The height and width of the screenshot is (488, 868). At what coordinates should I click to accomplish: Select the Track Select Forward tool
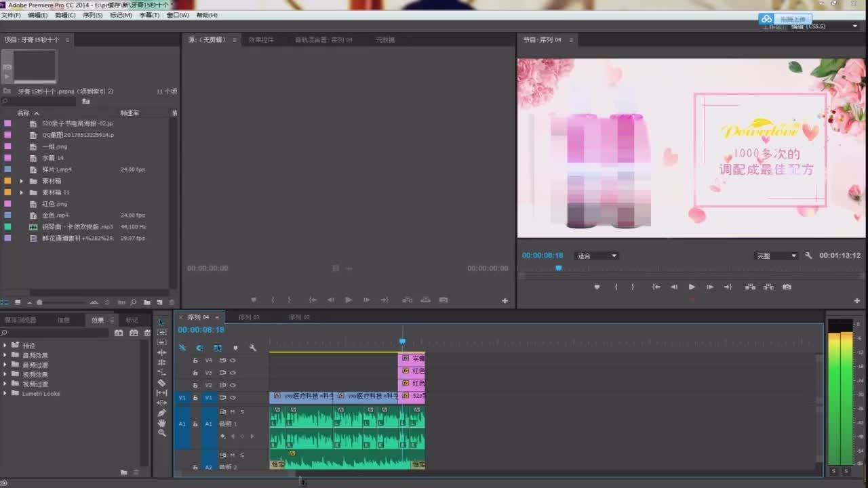pos(161,332)
